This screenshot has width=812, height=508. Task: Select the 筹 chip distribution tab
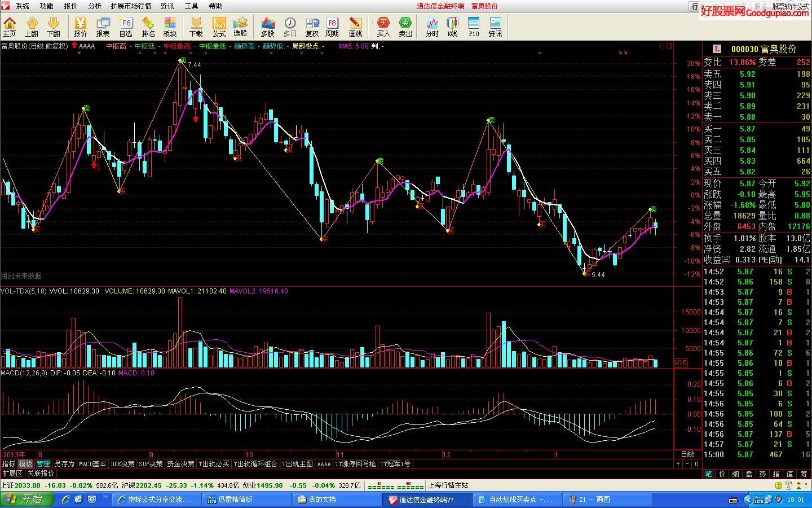coord(804,474)
